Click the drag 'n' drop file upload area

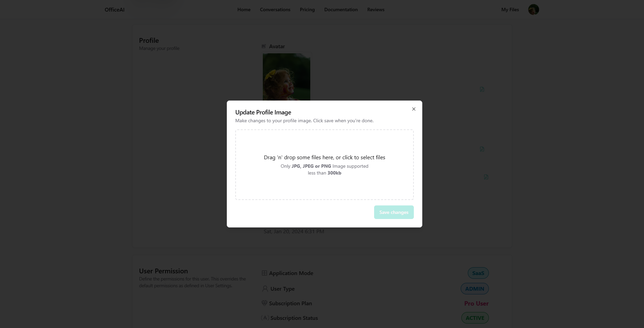pos(324,165)
